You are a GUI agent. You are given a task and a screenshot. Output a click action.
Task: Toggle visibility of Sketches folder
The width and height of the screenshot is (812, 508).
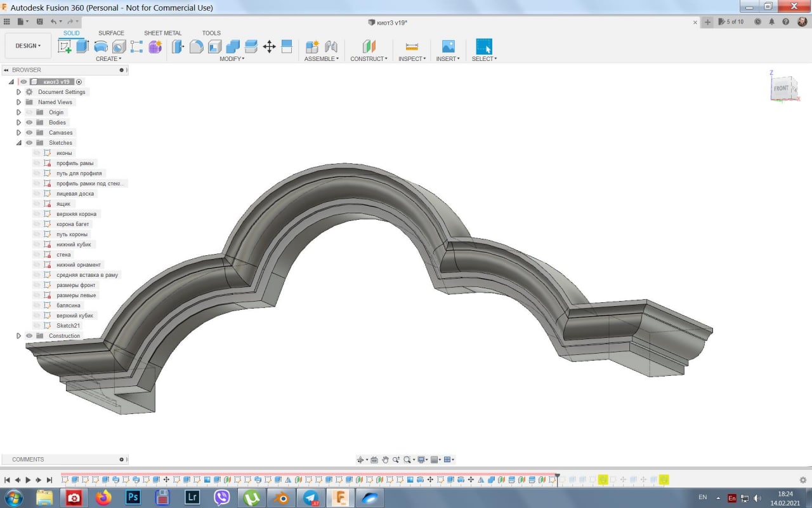pyautogui.click(x=29, y=143)
